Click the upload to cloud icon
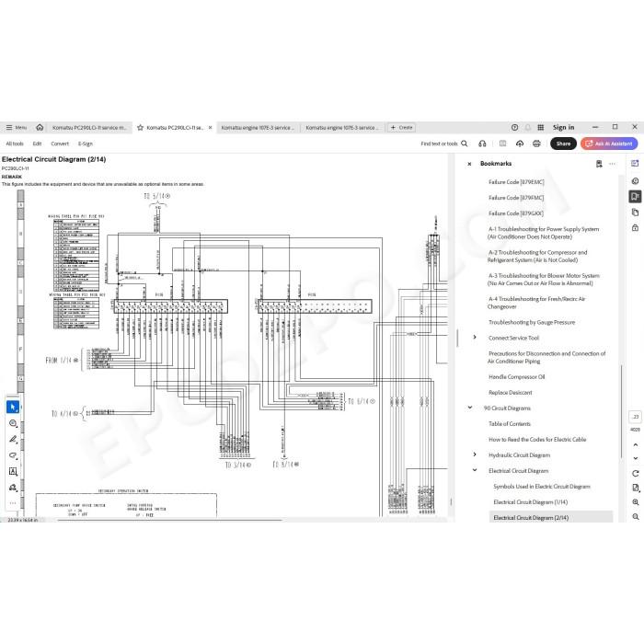The height and width of the screenshot is (644, 644). (x=520, y=144)
